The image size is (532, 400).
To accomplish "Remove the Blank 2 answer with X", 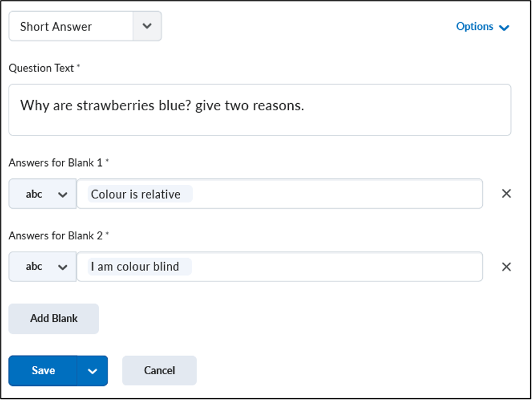I will (506, 267).
